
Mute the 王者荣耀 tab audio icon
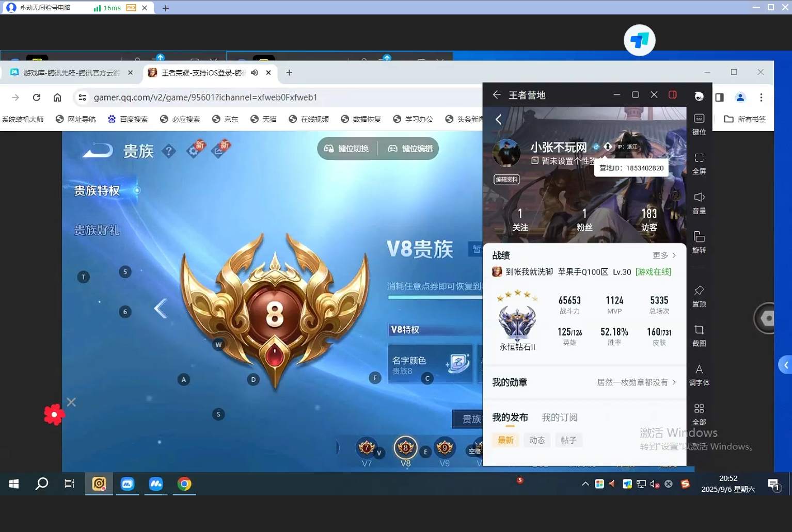pyautogui.click(x=255, y=73)
